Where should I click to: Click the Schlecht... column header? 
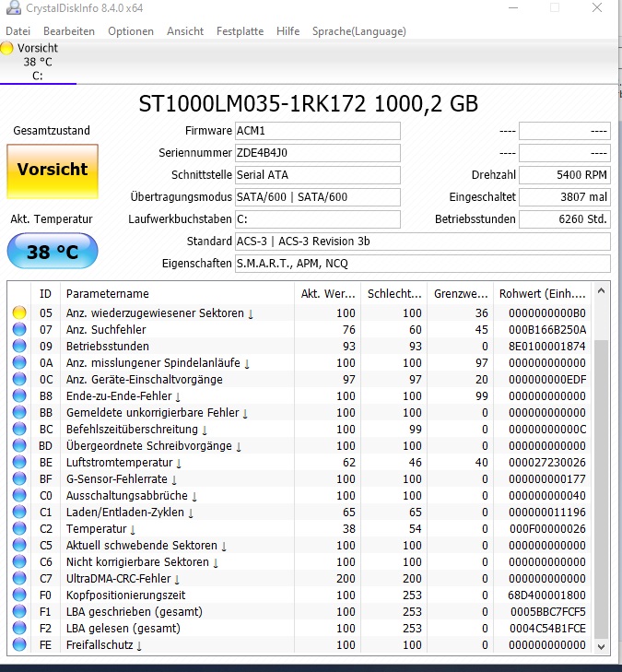[x=394, y=293]
